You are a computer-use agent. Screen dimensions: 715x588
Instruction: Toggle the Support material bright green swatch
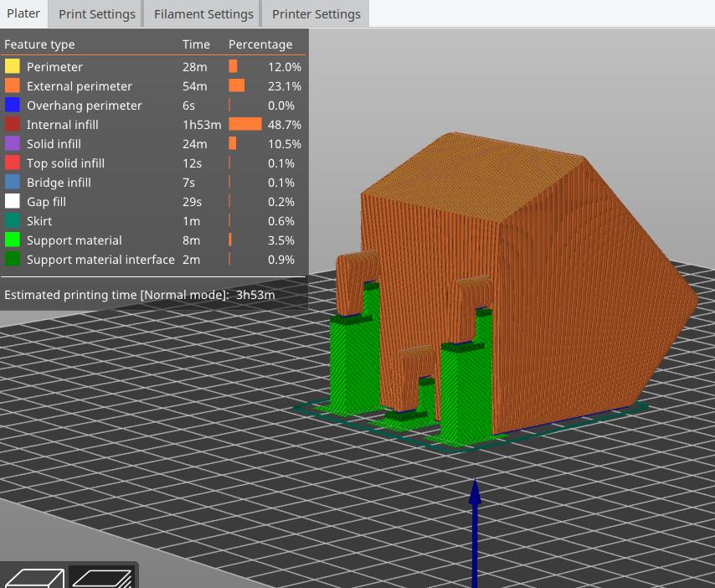click(13, 240)
